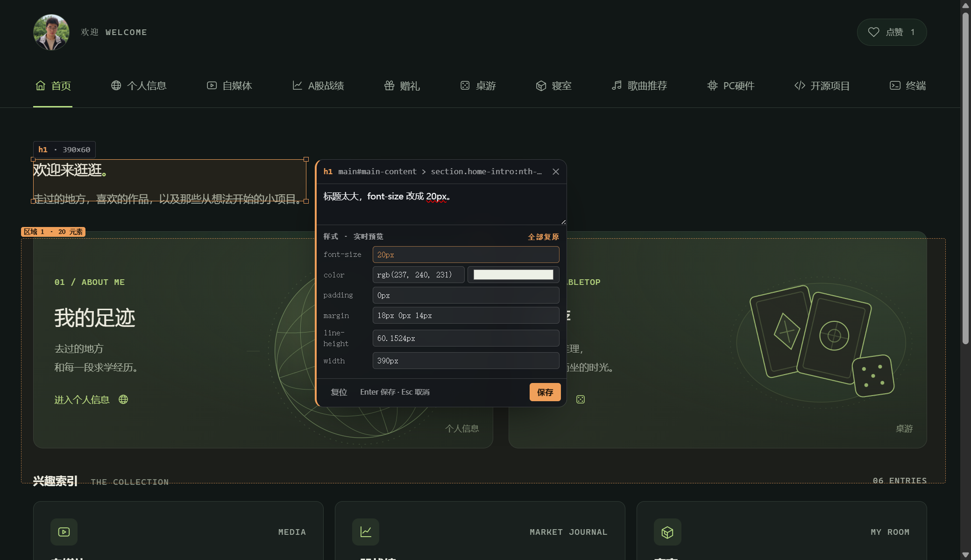Click the margin input field
The image size is (971, 560).
[466, 315]
